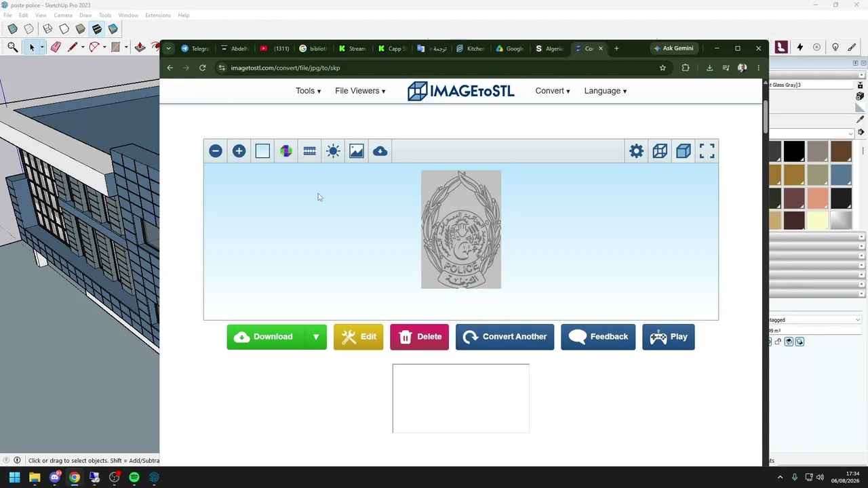Select SketchUp Select arrow tool
Image resolution: width=868 pixels, height=488 pixels.
click(31, 47)
